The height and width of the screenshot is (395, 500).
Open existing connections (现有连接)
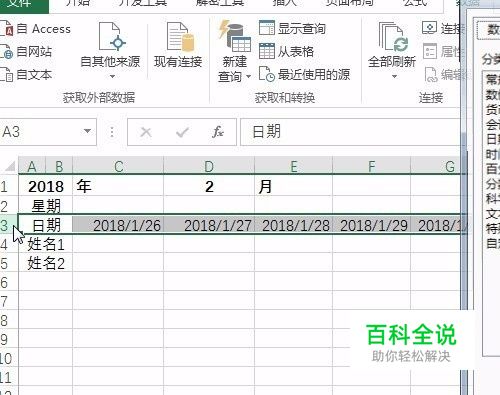click(x=178, y=46)
